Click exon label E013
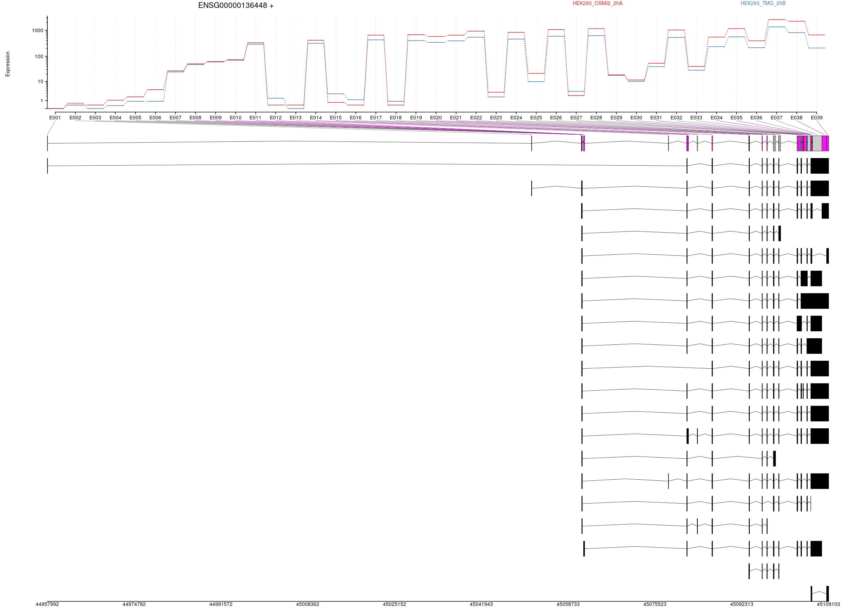This screenshot has height=611, width=868. point(295,118)
